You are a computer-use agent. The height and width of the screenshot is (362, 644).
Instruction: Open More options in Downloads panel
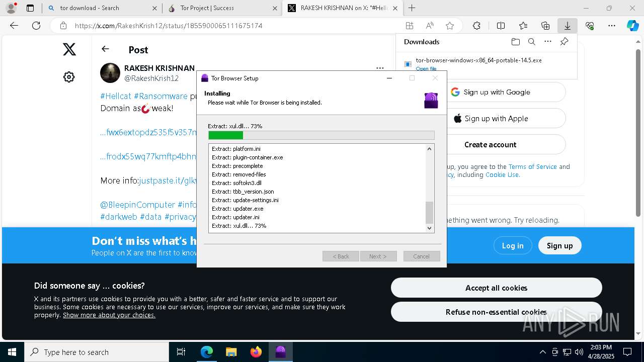(x=548, y=42)
